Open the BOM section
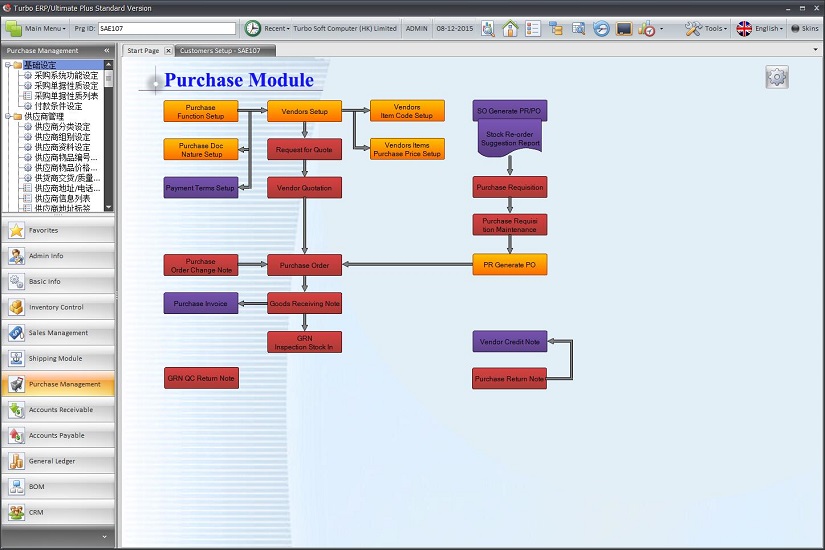This screenshot has height=550, width=825. pyautogui.click(x=58, y=487)
